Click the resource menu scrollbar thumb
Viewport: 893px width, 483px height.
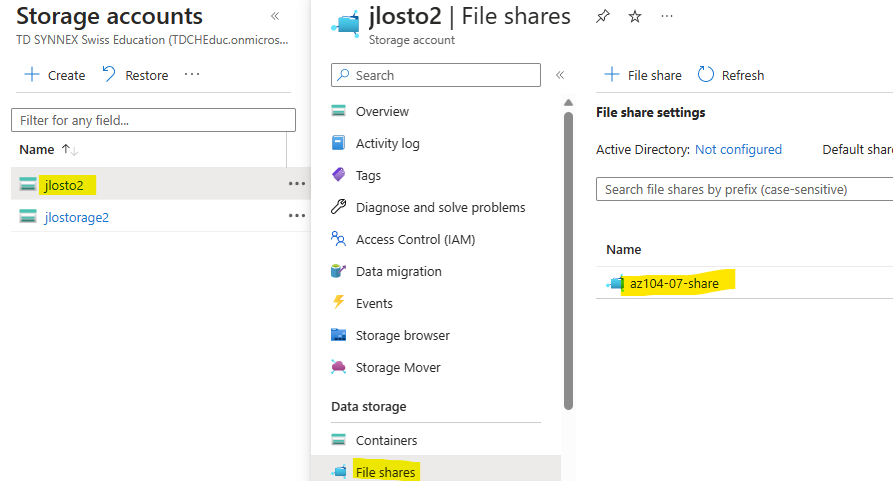coord(568,261)
